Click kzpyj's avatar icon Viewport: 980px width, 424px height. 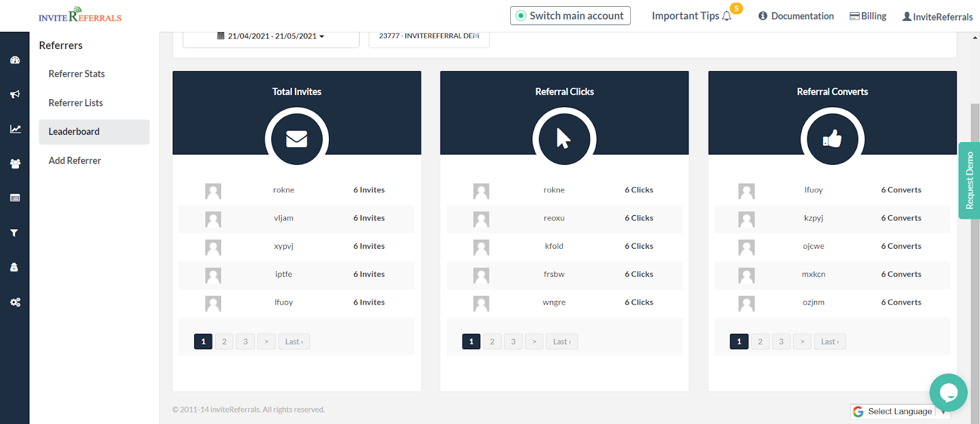(x=747, y=219)
